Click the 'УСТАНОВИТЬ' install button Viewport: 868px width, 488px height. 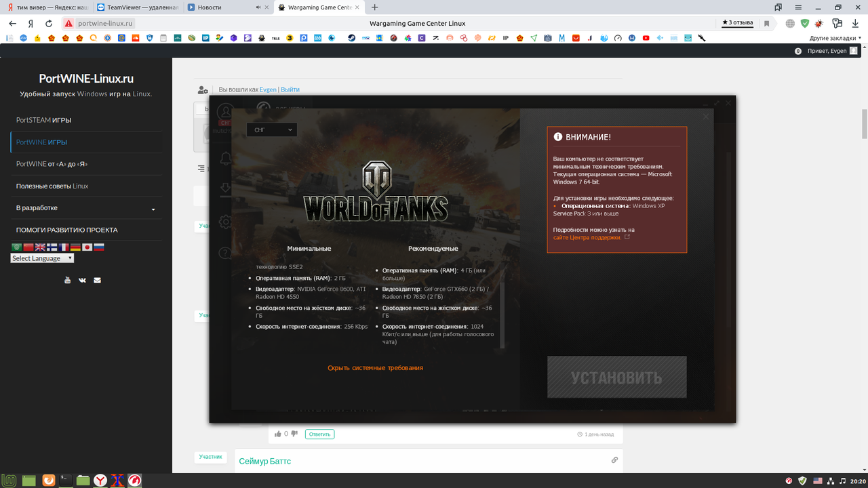pyautogui.click(x=616, y=377)
